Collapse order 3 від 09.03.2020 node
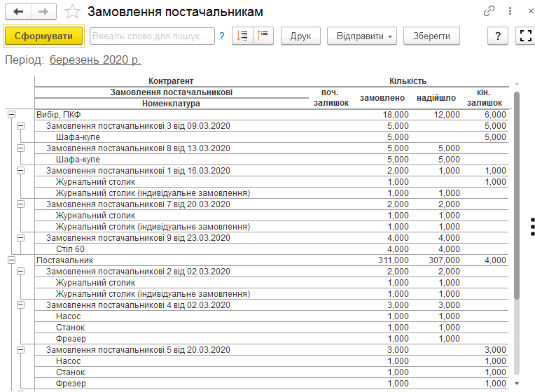The height and width of the screenshot is (392, 535). [x=21, y=126]
